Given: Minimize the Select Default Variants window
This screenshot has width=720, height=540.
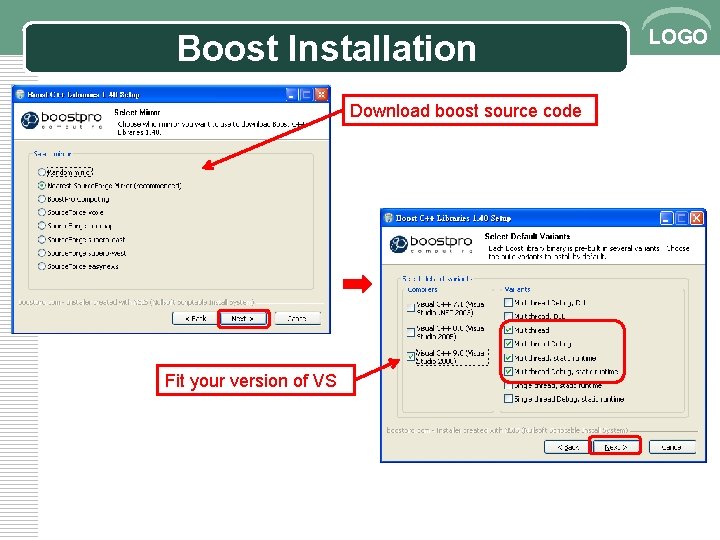Looking at the screenshot, I should (x=666, y=218).
